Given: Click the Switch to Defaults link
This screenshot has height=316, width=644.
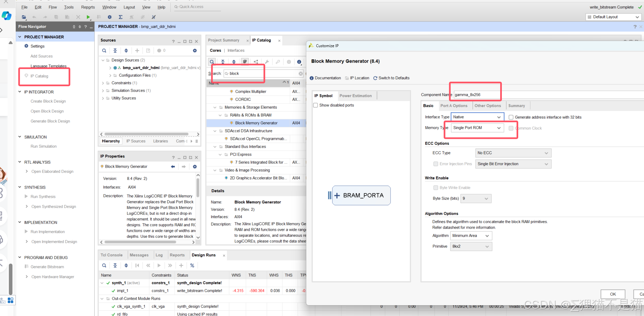Looking at the screenshot, I should 391,78.
